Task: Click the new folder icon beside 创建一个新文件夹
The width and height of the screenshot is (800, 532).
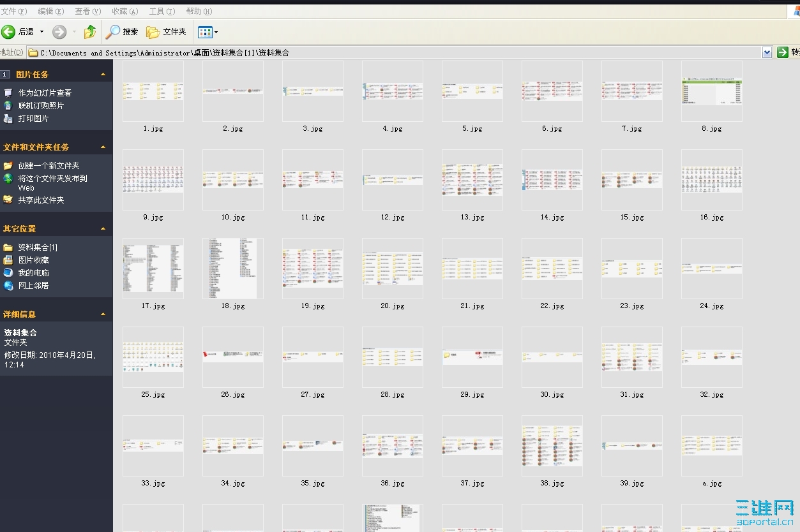Action: (x=8, y=166)
